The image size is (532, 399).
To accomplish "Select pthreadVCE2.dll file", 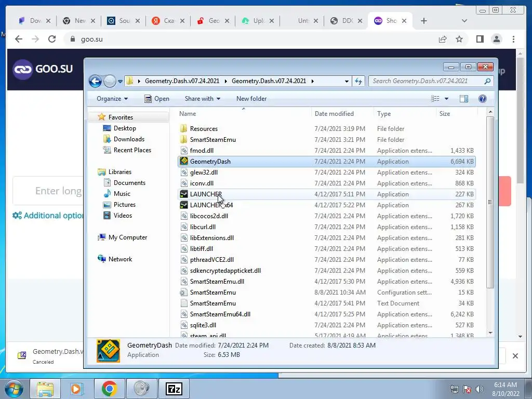I will coord(212,260).
